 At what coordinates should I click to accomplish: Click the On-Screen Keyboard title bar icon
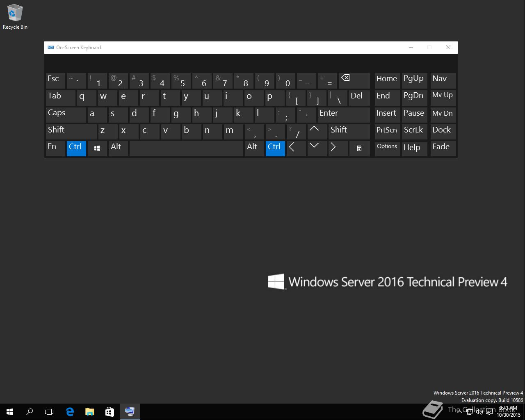51,47
